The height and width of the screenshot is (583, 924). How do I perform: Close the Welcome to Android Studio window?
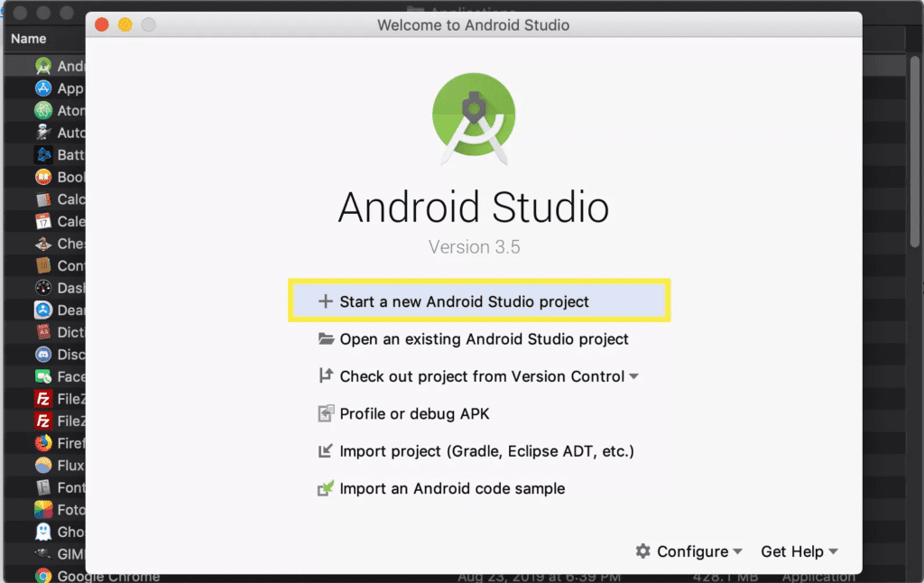(102, 24)
